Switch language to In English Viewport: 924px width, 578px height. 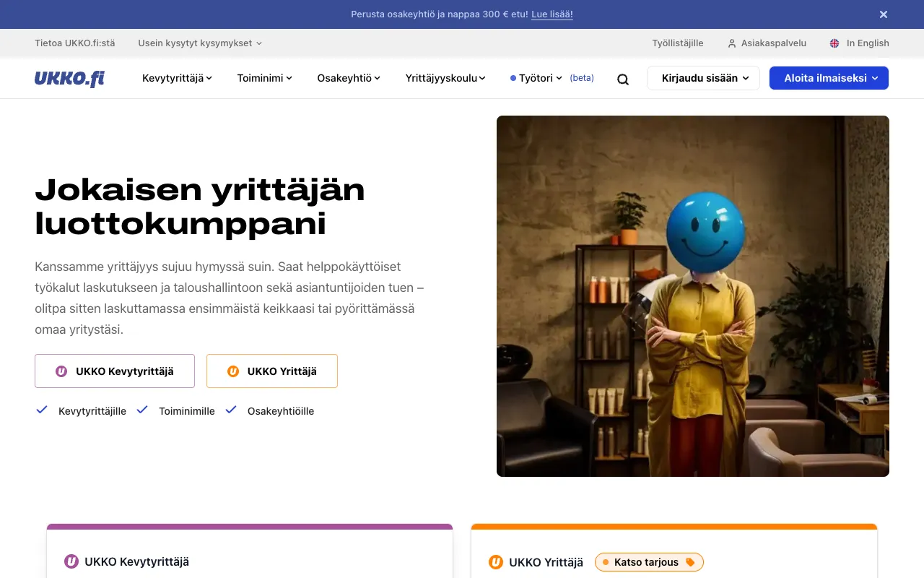pos(868,43)
